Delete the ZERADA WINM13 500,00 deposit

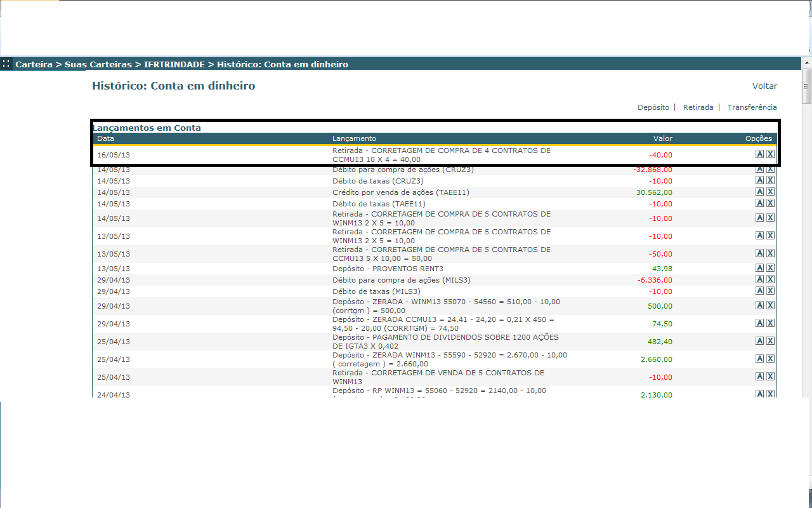[x=770, y=305]
